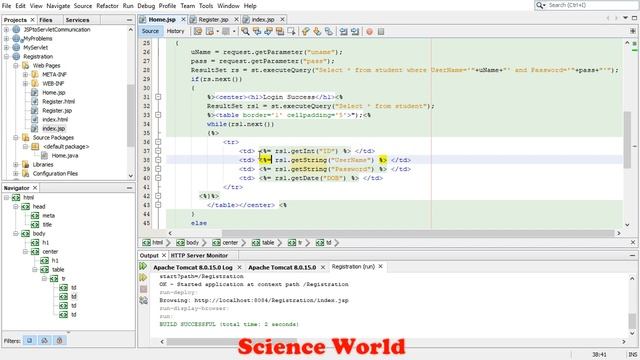
Task: Expand the JSPtoServletCommunication project node
Action: point(6,29)
